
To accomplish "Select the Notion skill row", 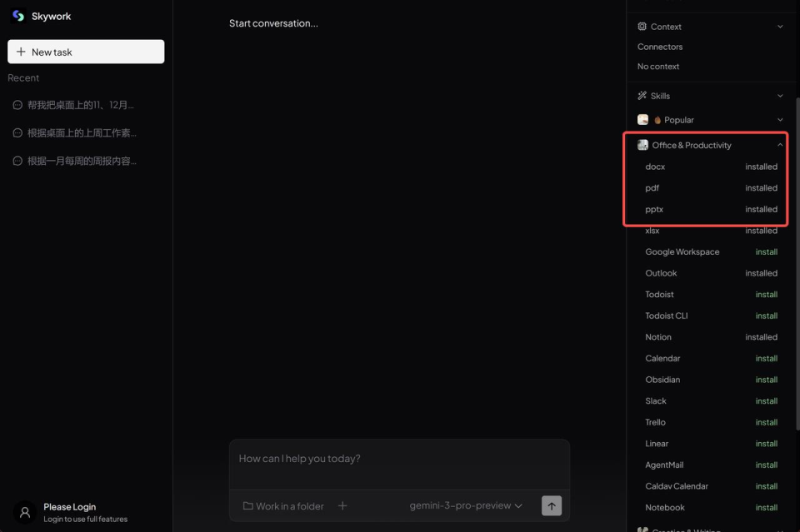I will coord(711,337).
